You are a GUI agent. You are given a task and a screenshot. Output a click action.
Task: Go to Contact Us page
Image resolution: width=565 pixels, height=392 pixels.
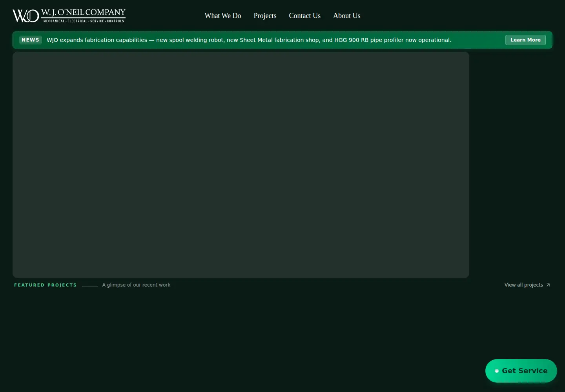click(305, 16)
